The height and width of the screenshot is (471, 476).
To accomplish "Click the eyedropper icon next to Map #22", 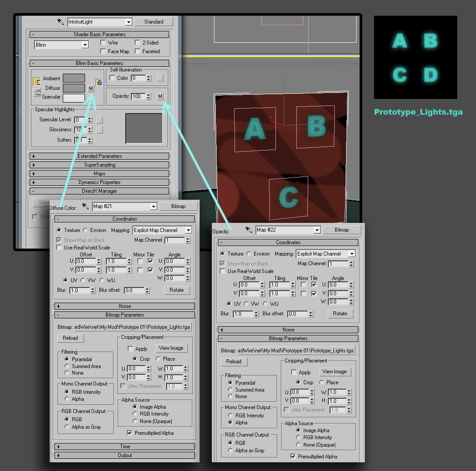I will click(x=248, y=230).
